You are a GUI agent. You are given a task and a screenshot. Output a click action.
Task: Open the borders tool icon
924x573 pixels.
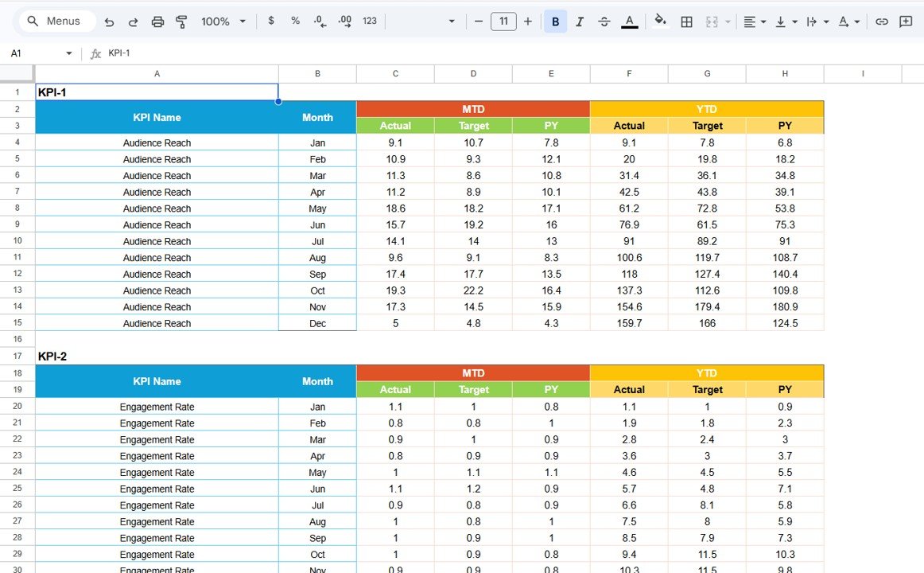click(687, 21)
